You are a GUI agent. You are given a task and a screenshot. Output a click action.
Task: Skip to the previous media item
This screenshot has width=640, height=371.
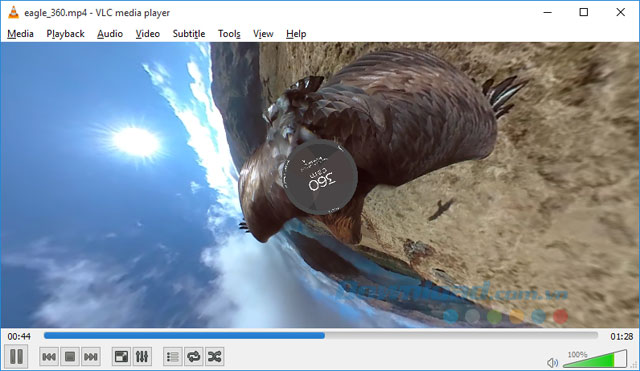click(49, 357)
